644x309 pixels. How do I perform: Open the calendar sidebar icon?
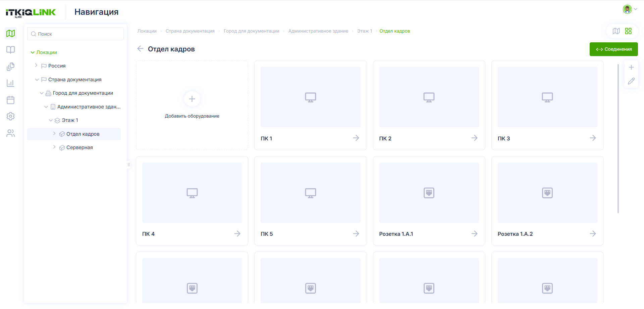click(x=11, y=100)
